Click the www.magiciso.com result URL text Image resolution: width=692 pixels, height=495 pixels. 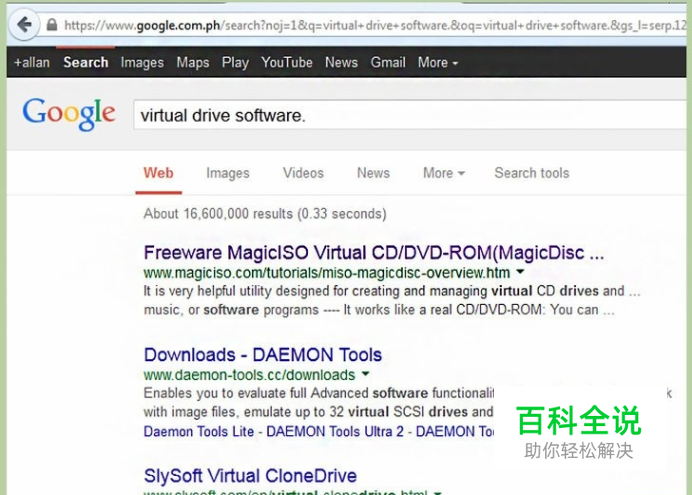327,273
